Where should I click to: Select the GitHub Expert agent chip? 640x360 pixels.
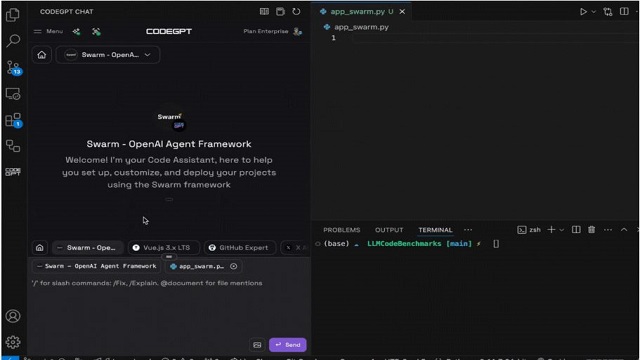tap(239, 248)
